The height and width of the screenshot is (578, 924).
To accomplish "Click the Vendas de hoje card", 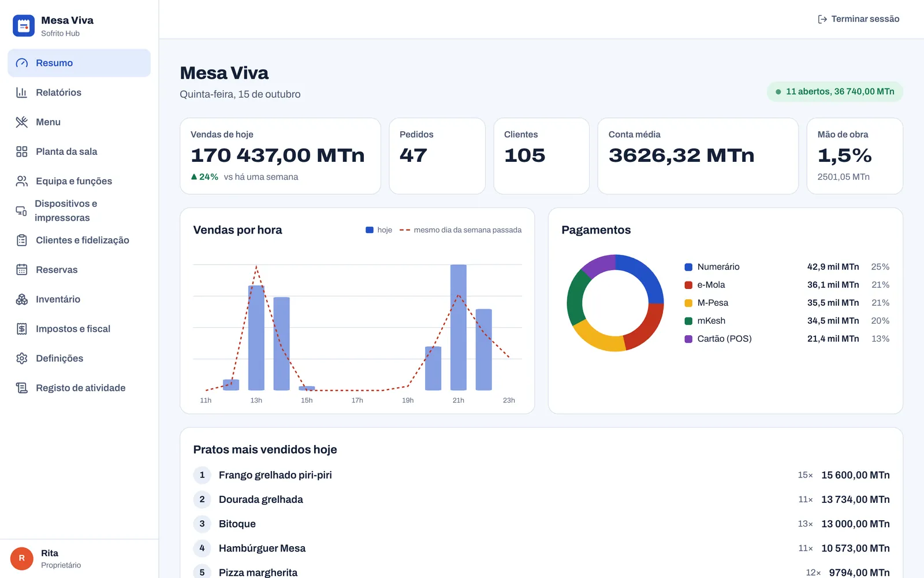I will pyautogui.click(x=280, y=156).
